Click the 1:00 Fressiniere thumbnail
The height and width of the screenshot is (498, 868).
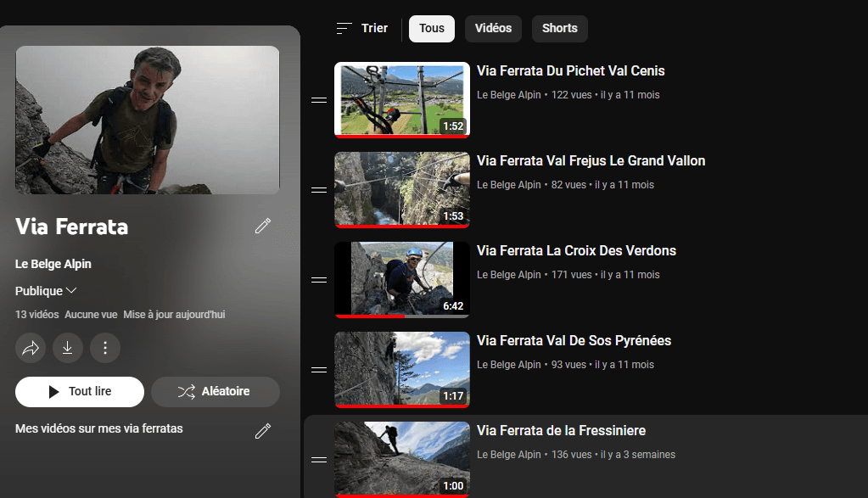pyautogui.click(x=402, y=459)
